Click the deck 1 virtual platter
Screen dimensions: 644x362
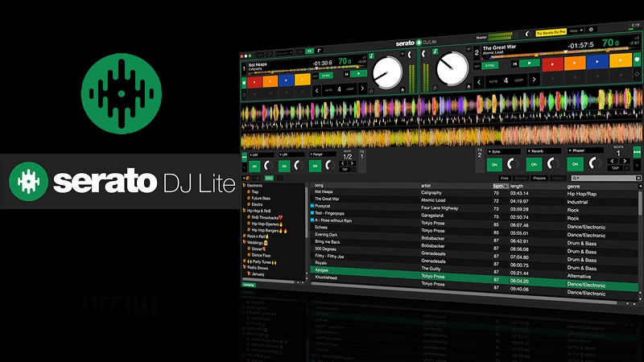pos(387,73)
